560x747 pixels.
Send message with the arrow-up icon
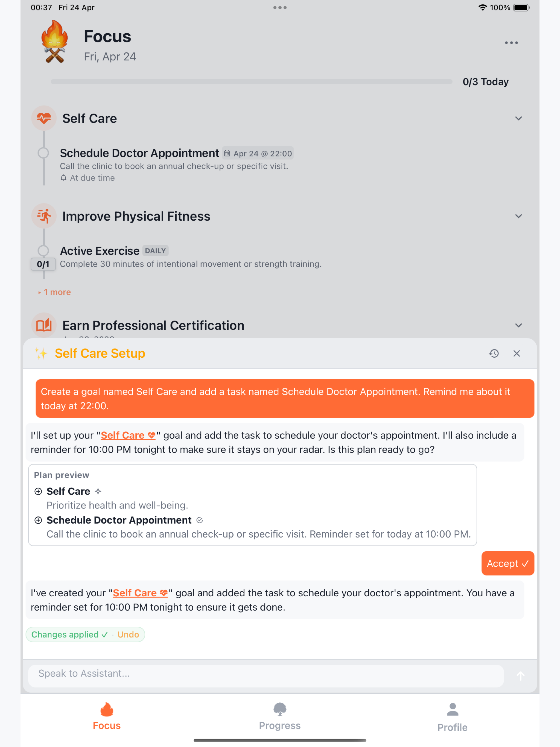520,676
